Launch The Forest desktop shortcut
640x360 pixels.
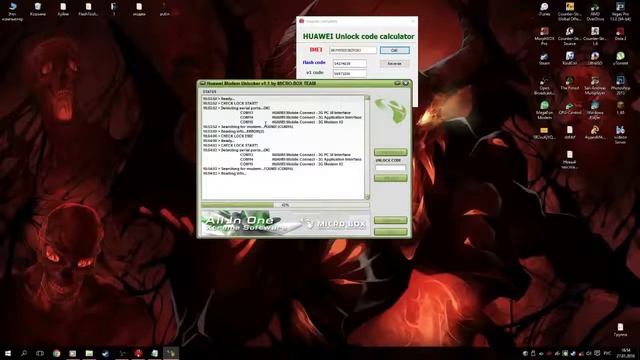coord(569,82)
